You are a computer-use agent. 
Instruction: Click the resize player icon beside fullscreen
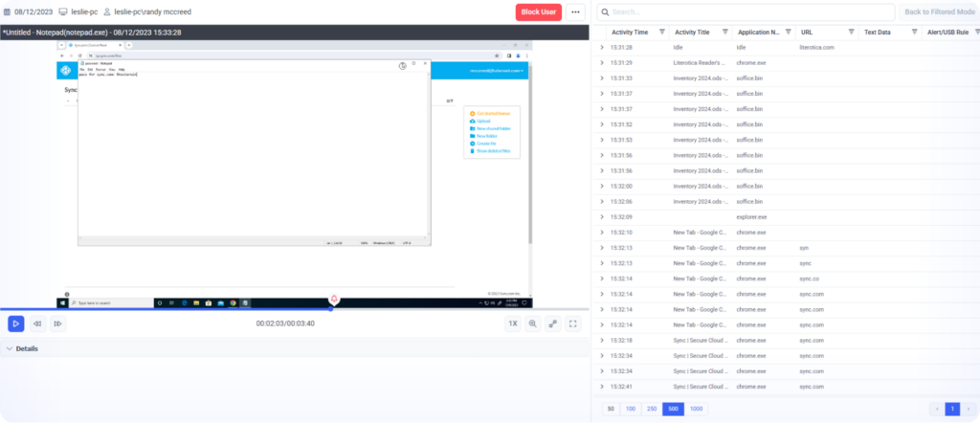(x=553, y=323)
